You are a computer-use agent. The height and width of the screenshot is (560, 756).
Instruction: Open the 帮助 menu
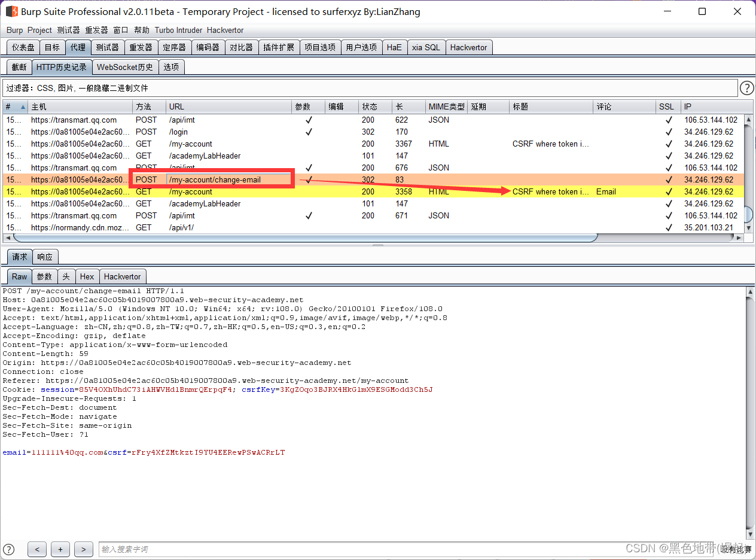click(x=142, y=30)
